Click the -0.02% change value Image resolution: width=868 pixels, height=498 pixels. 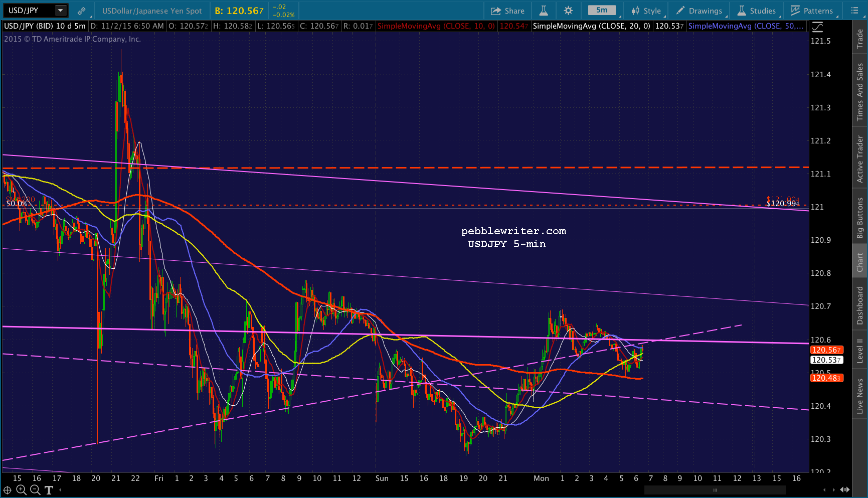pyautogui.click(x=284, y=15)
